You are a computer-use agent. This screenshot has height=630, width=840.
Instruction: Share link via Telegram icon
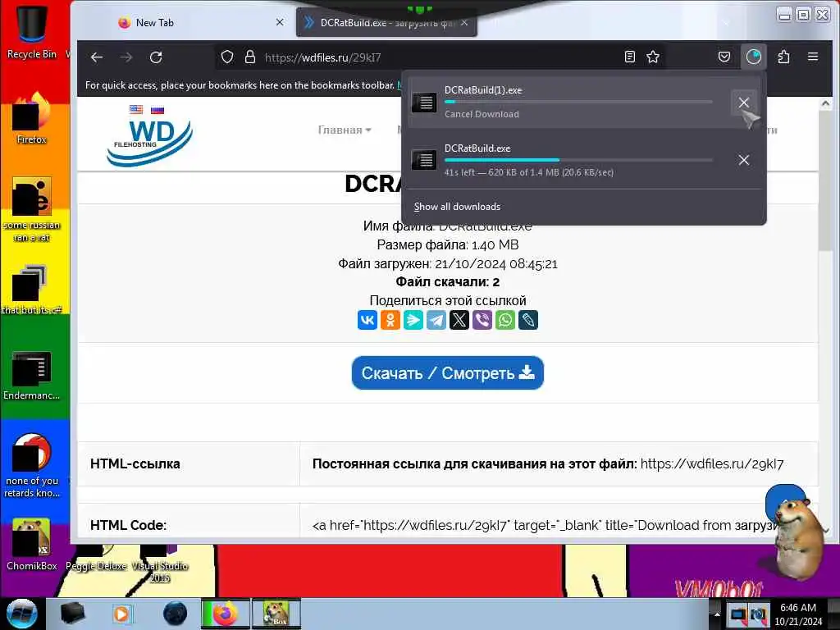coord(436,321)
